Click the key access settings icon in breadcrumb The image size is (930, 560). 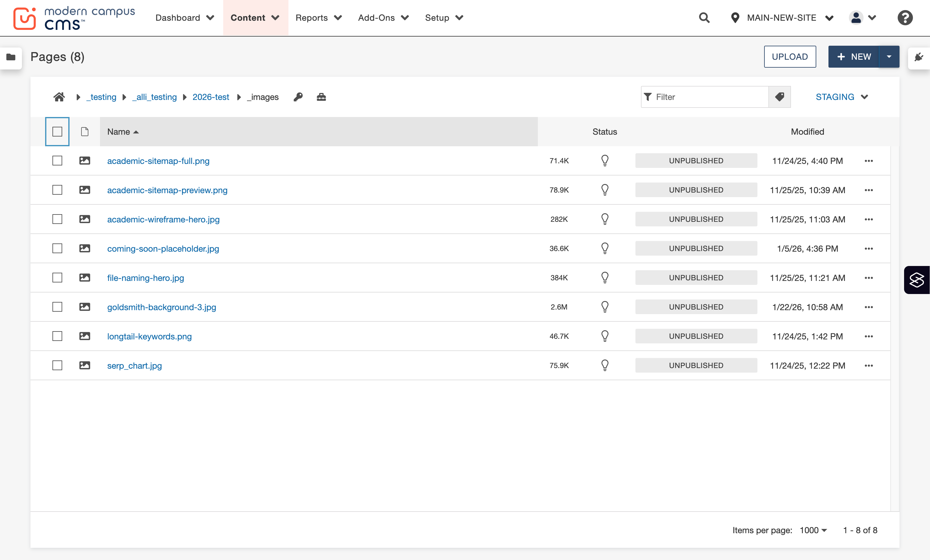pos(298,97)
